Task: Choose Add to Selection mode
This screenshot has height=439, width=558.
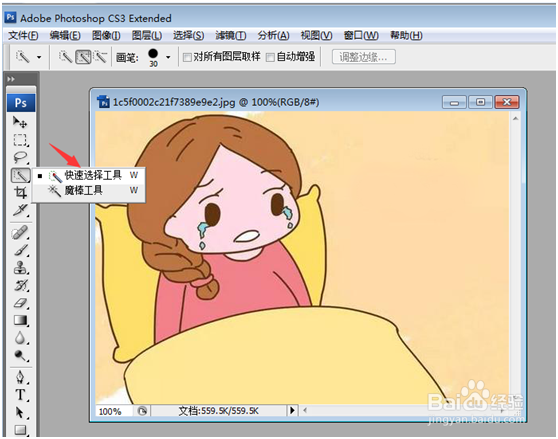Action: [x=83, y=57]
